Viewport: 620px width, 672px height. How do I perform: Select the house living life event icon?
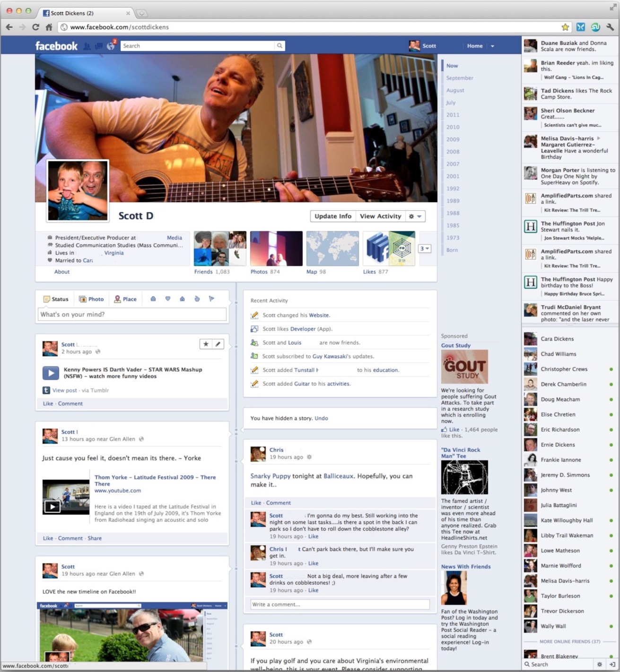coord(182,299)
